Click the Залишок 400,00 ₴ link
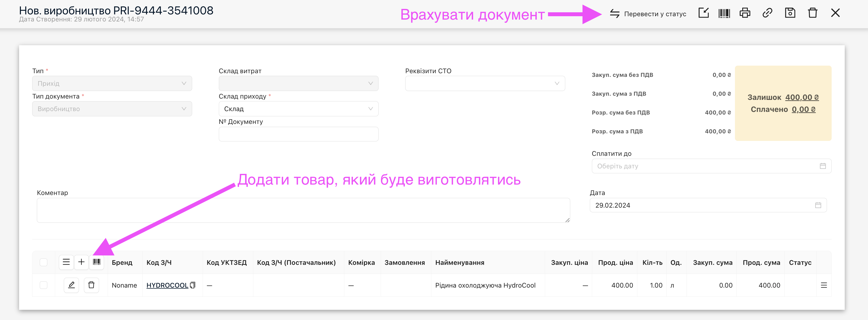Screen dimensions: 868x320 point(802,97)
